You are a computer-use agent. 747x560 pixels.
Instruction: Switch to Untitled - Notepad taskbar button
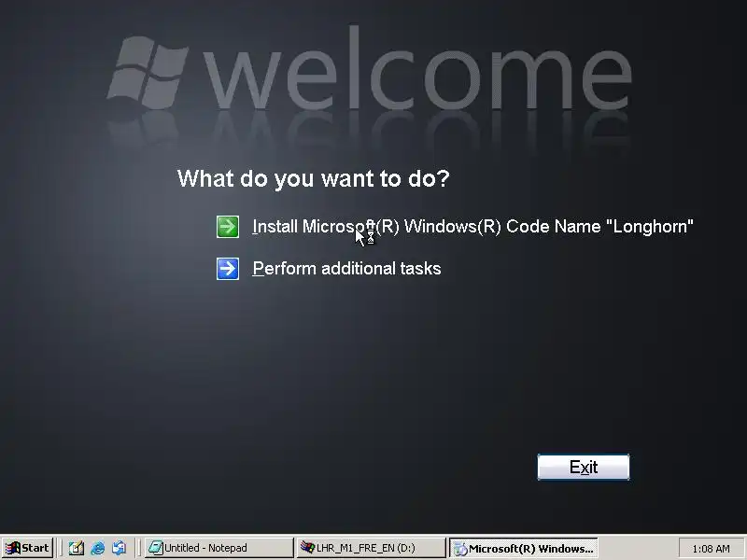(218, 548)
